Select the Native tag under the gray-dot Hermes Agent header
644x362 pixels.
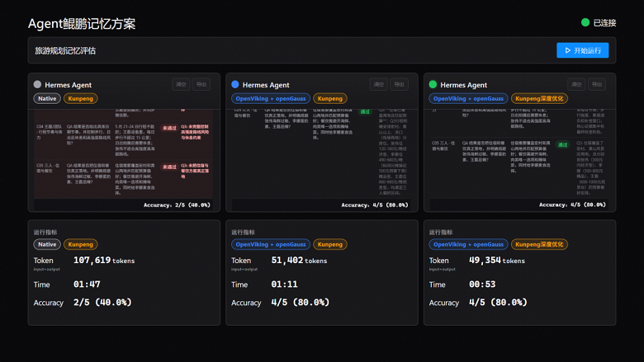[47, 98]
